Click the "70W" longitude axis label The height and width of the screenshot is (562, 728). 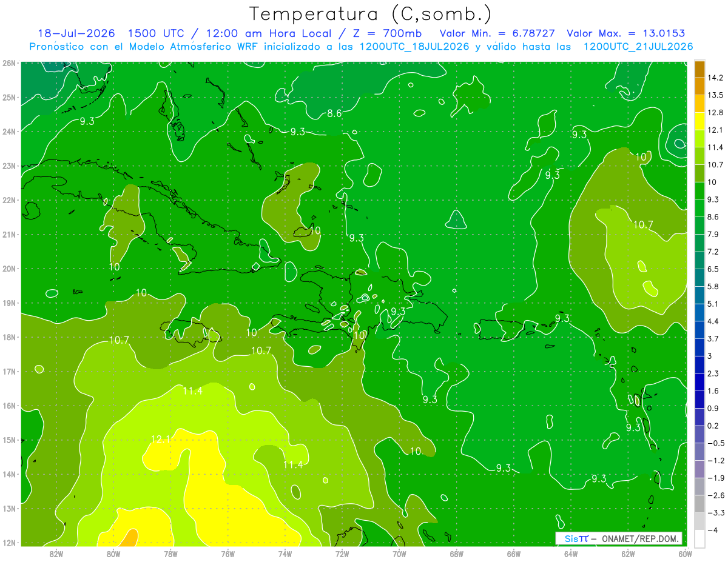[399, 554]
